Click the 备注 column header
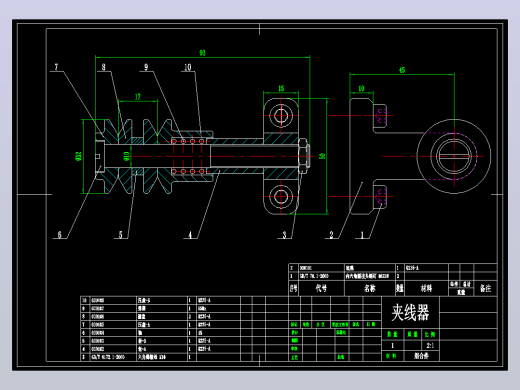This screenshot has height=390, width=520. click(485, 288)
